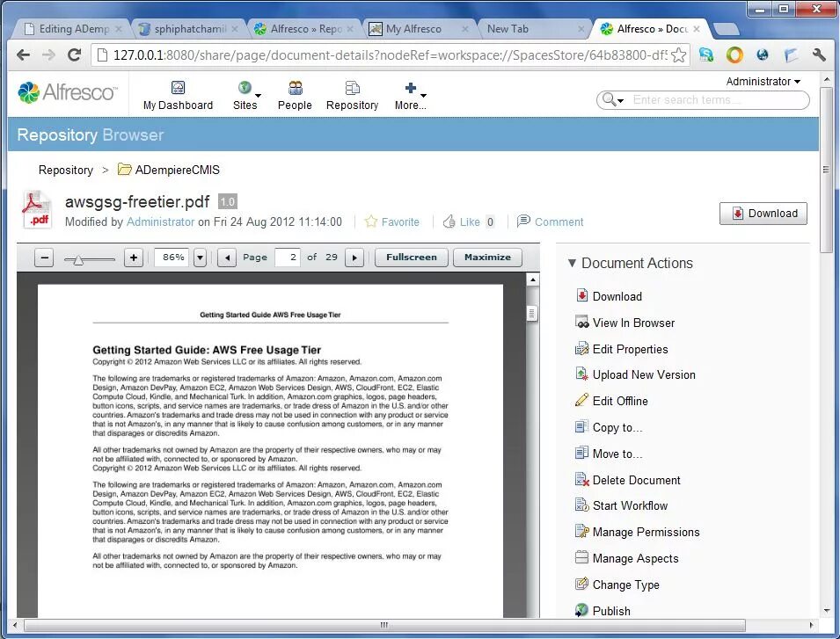The image size is (840, 639).
Task: Click the page horizontal scrollbar
Action: 384,625
